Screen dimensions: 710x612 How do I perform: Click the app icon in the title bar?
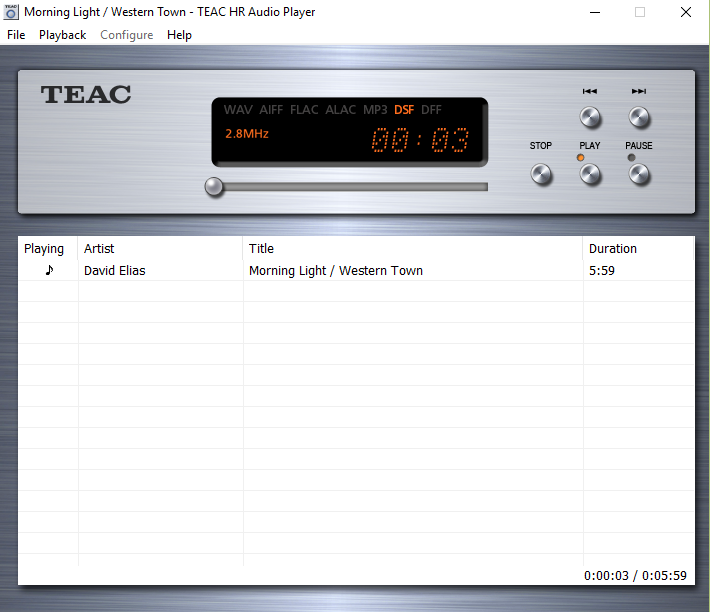11,12
